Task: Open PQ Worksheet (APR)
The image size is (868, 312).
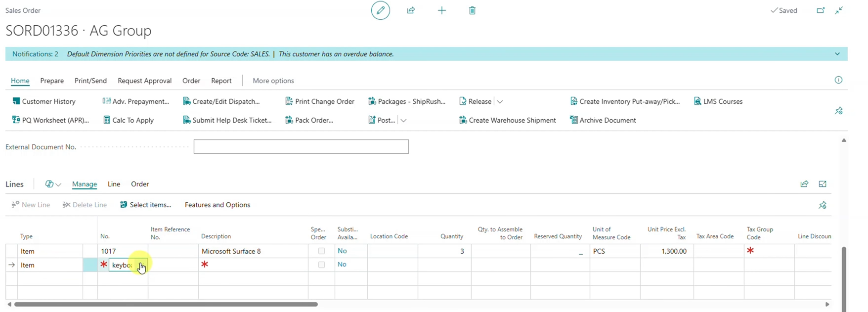Action: click(50, 120)
